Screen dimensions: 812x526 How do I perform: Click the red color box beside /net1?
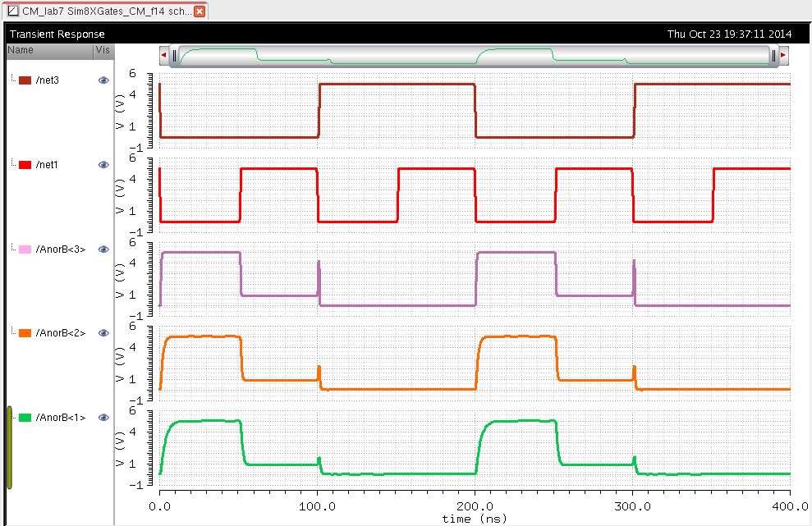pyautogui.click(x=25, y=165)
